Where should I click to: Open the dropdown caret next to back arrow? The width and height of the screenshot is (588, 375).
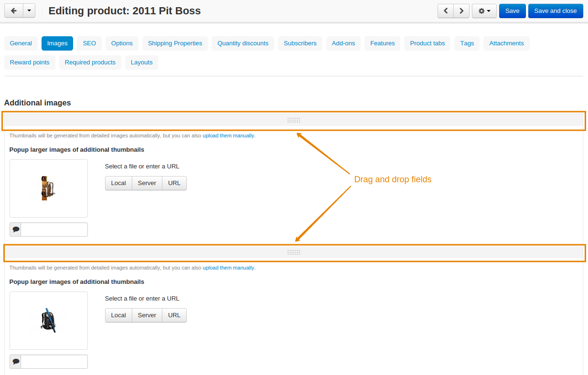29,10
